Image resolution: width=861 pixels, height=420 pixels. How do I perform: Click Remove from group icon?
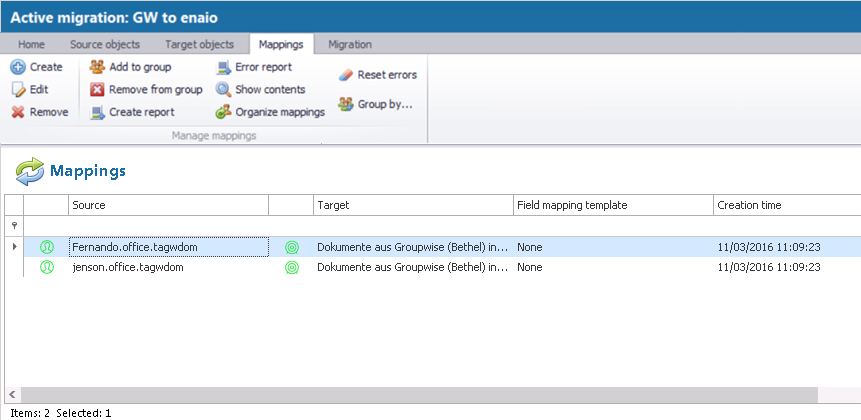(97, 90)
